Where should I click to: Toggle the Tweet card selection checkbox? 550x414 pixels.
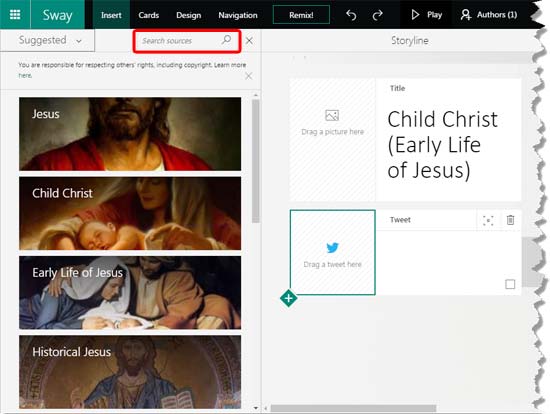tap(510, 284)
